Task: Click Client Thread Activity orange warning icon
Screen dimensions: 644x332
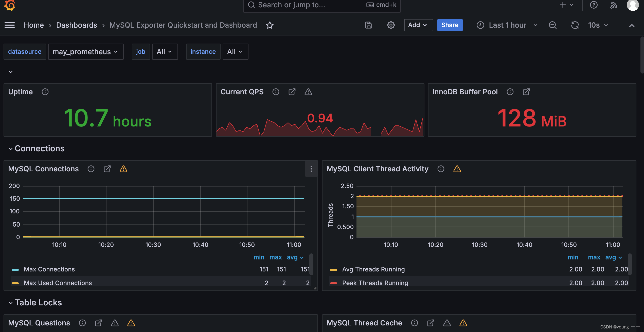Action: coord(457,169)
